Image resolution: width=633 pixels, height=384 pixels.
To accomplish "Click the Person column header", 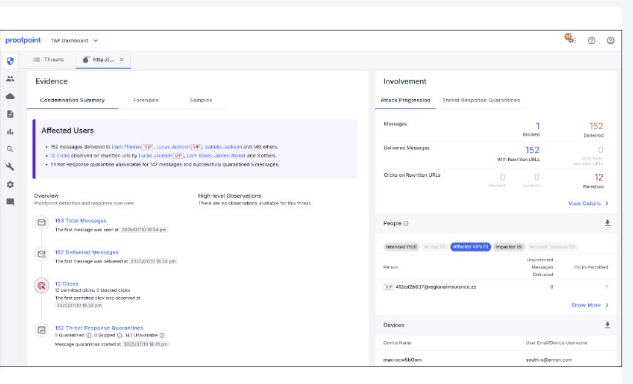I will click(x=390, y=267).
